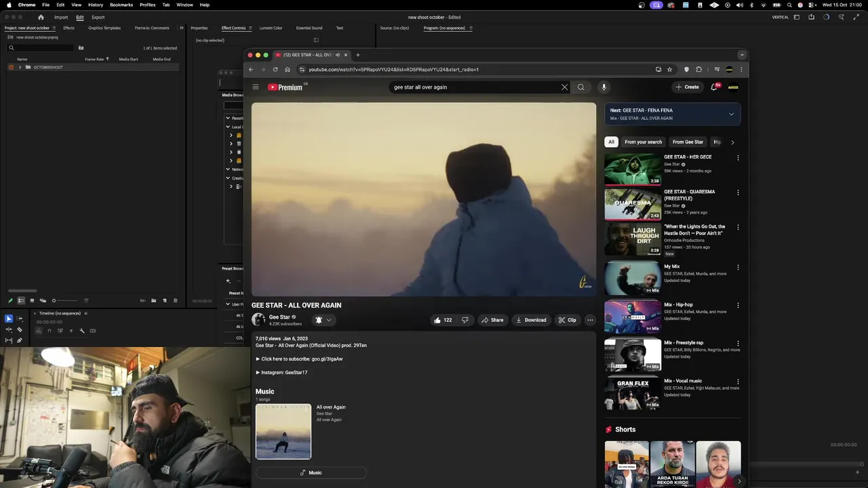Open the Essential Sound tab
Viewport: 868px width, 488px height.
click(x=309, y=28)
